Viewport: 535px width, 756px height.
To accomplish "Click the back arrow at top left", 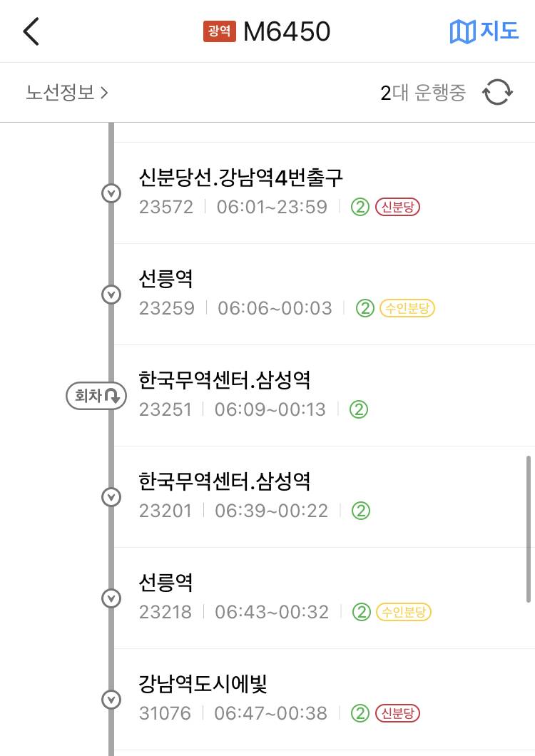I will point(30,31).
